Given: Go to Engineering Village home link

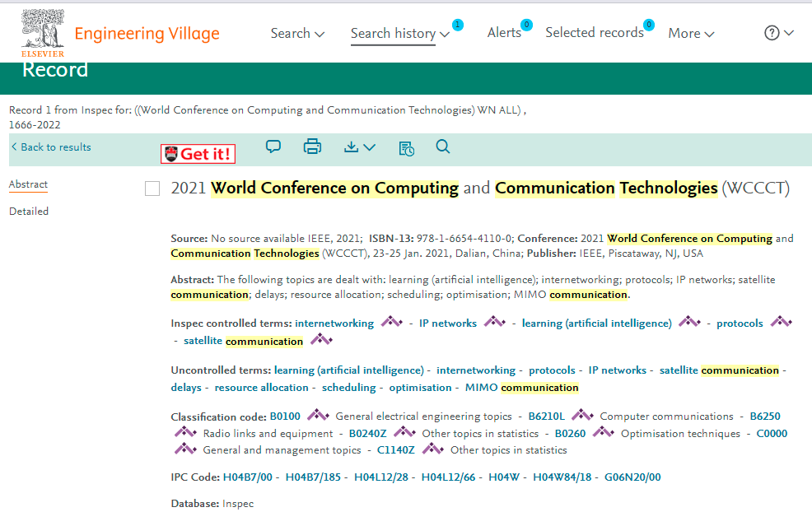Looking at the screenshot, I should [x=147, y=34].
